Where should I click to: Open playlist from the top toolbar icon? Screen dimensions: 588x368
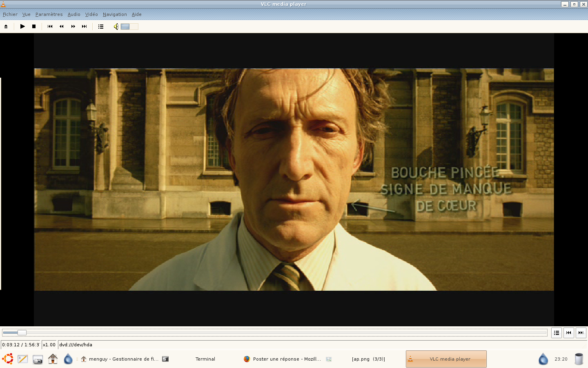click(101, 27)
